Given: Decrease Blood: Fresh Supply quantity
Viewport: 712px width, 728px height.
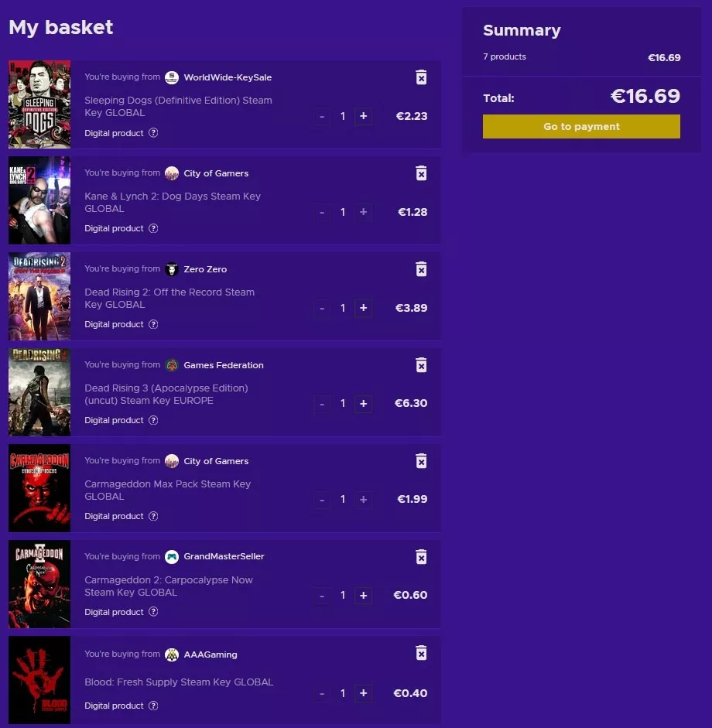Looking at the screenshot, I should (x=322, y=693).
